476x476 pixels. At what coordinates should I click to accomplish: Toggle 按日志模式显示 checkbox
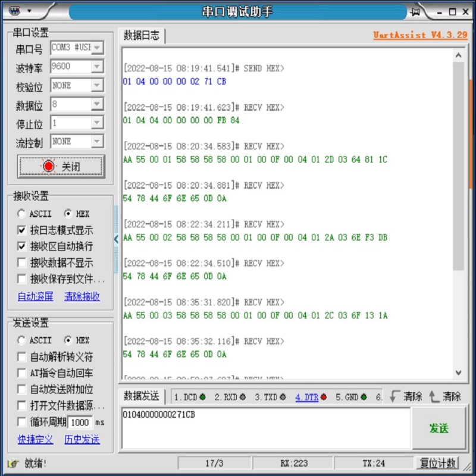click(x=21, y=230)
